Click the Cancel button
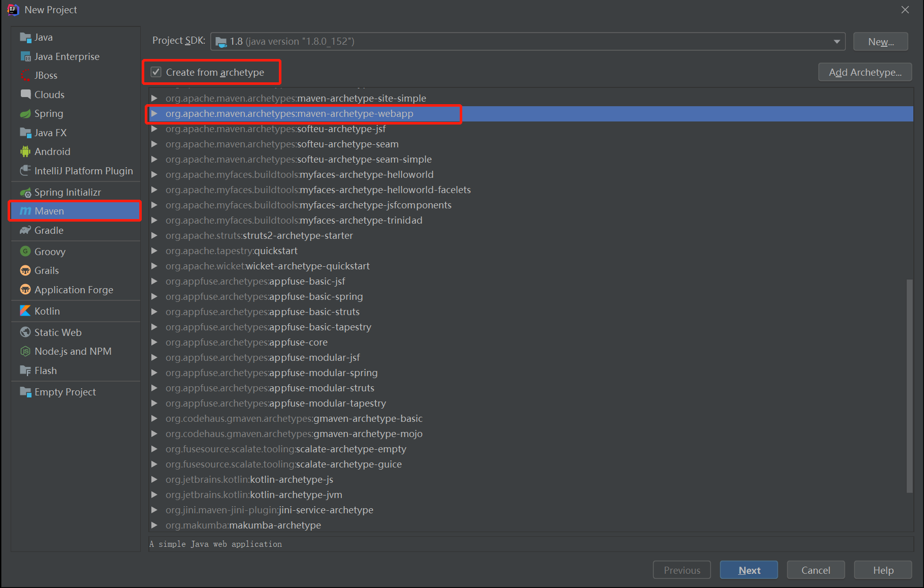Screen dimensions: 924x588 coord(816,570)
